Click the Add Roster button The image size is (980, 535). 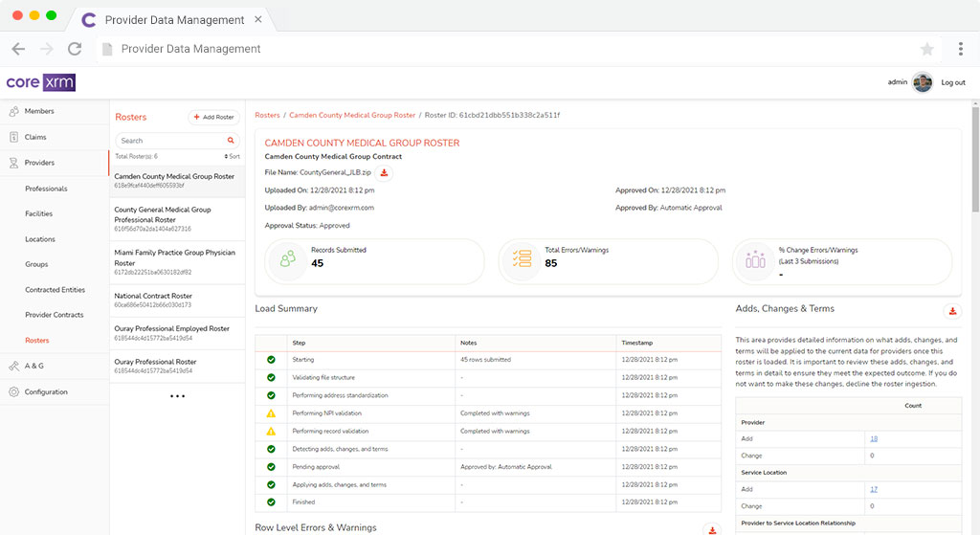point(213,117)
